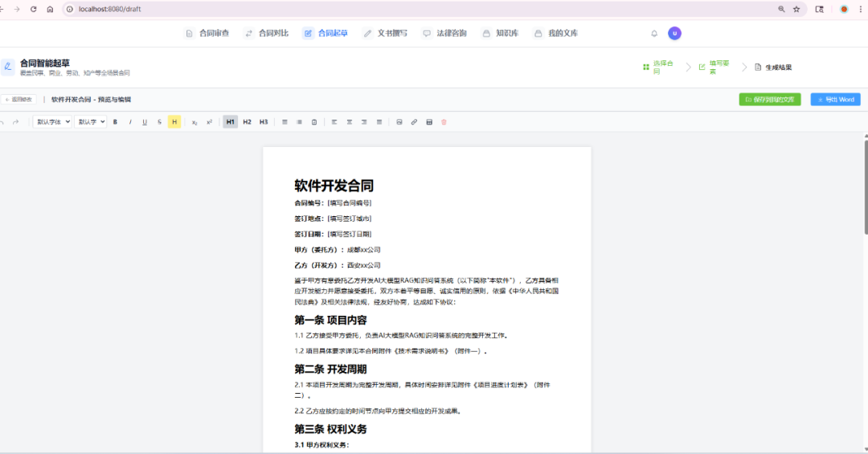Click the yellow highlight color button

click(174, 122)
